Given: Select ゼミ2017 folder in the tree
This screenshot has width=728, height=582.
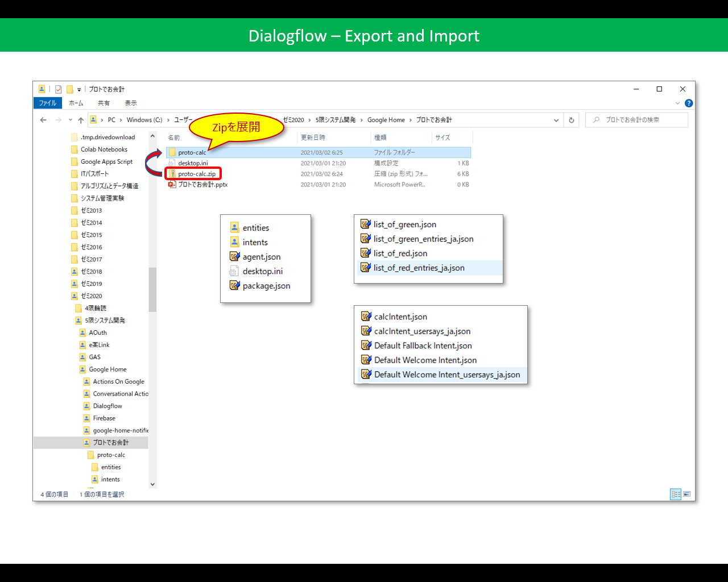Looking at the screenshot, I should [x=91, y=259].
